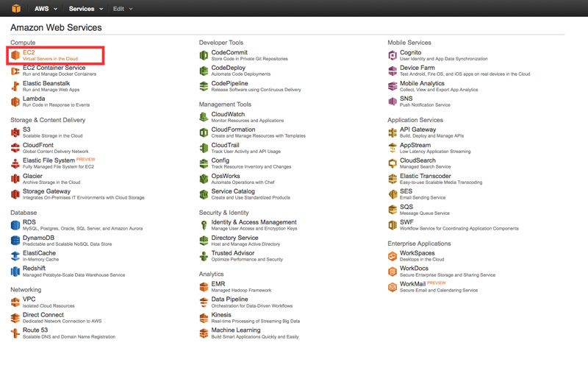Screen dimensions: 588x390
Task: Click the WorkSpaces icon
Action: (x=392, y=255)
